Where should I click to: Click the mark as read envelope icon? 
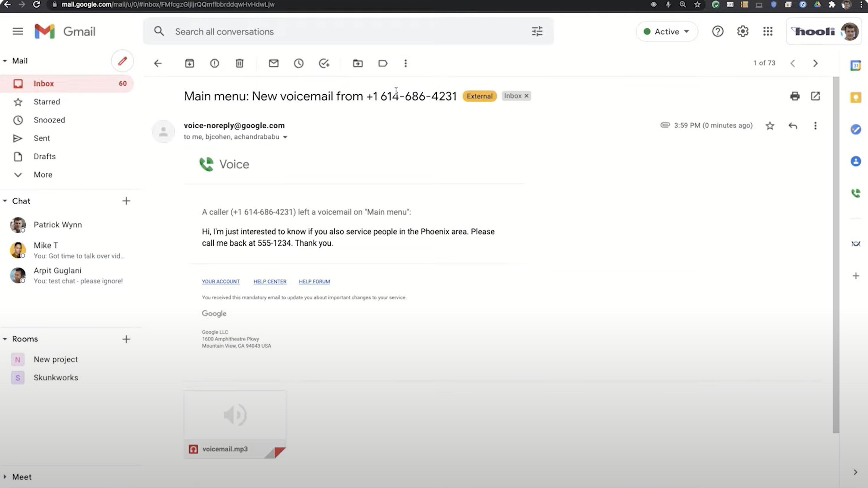[274, 63]
